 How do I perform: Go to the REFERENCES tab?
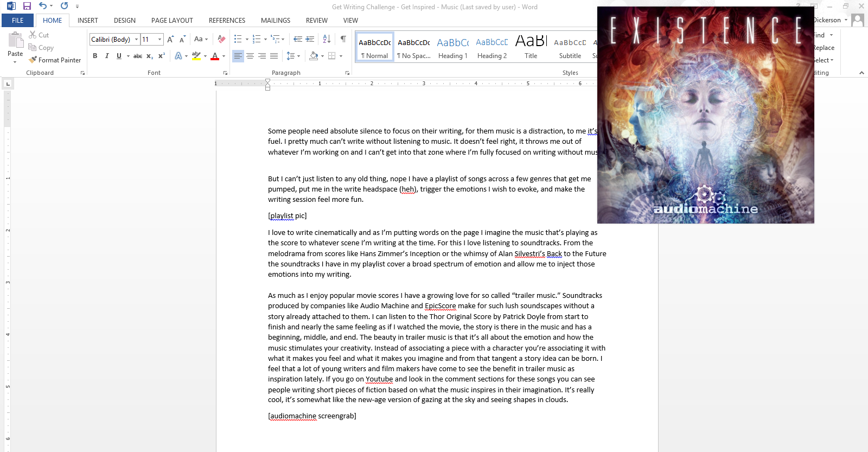click(227, 21)
